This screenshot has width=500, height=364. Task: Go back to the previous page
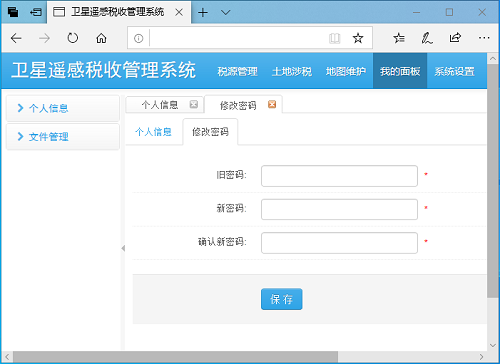(x=16, y=38)
